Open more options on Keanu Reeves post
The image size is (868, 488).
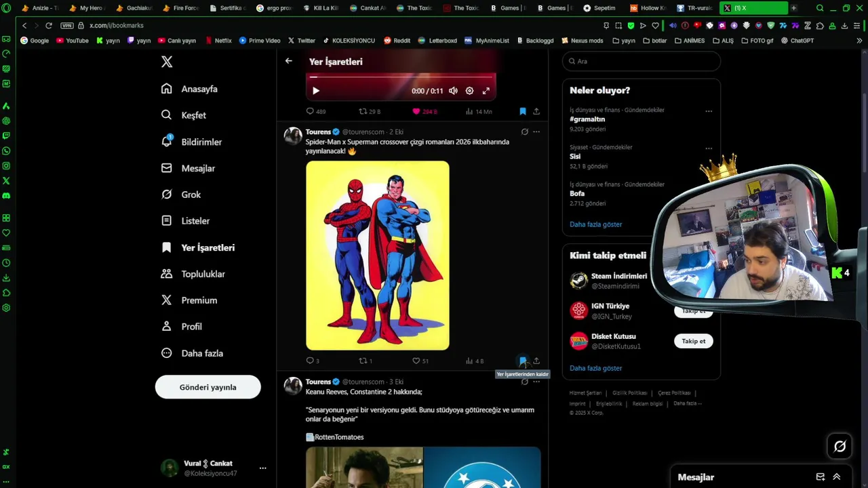pos(536,382)
